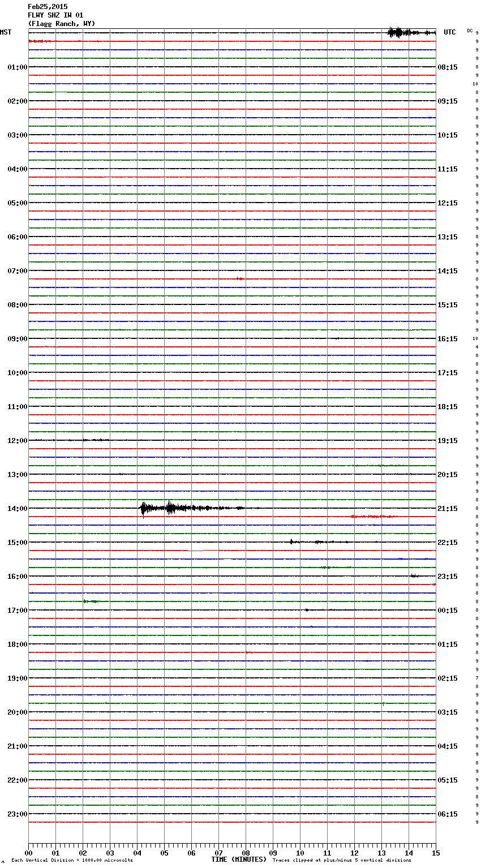Click the MST timezone label
The image size is (481, 868).
6,32
